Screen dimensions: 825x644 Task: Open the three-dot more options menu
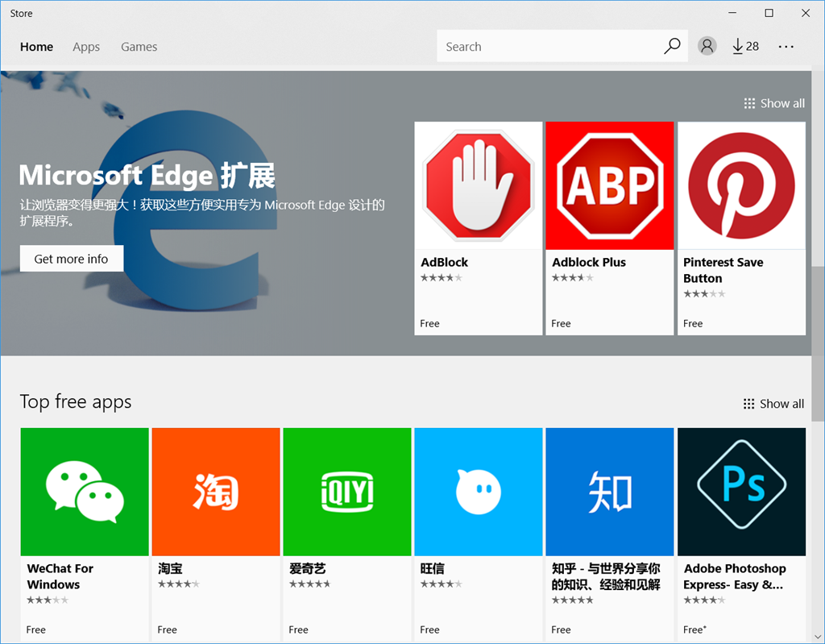tap(786, 46)
